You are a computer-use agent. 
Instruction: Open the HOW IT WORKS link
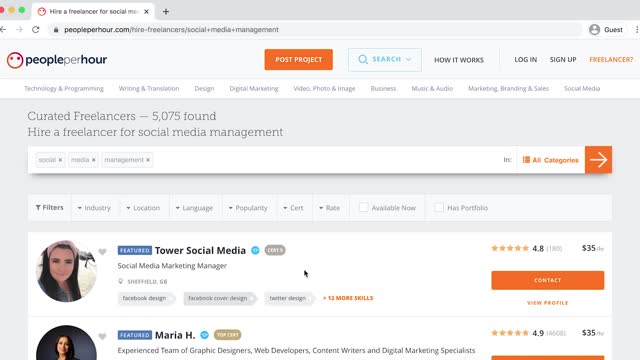pos(459,60)
